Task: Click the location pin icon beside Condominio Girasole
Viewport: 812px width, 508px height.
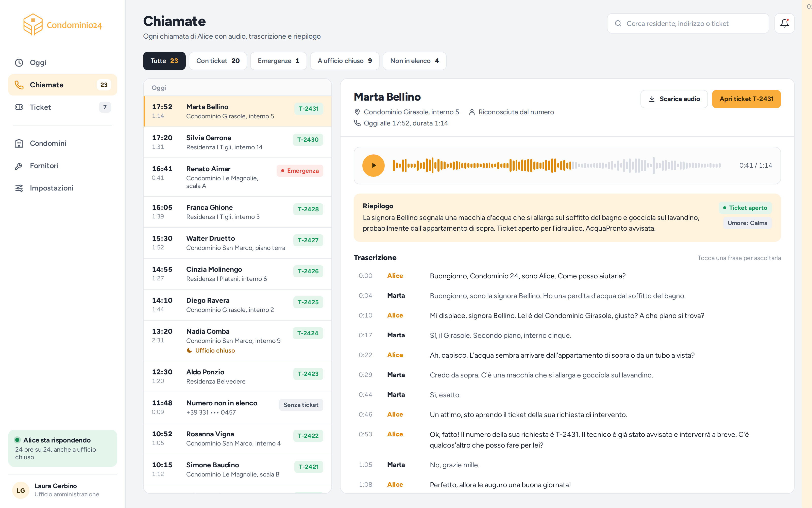Action: pos(357,112)
